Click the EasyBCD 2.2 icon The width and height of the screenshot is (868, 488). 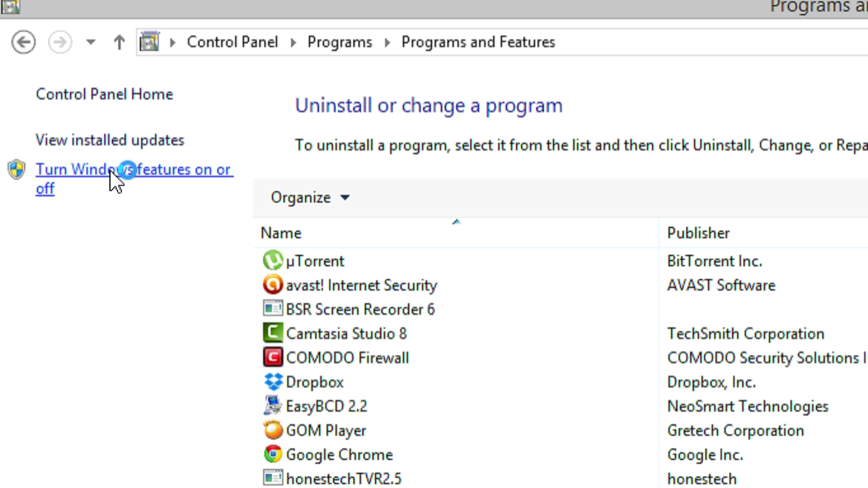(273, 405)
